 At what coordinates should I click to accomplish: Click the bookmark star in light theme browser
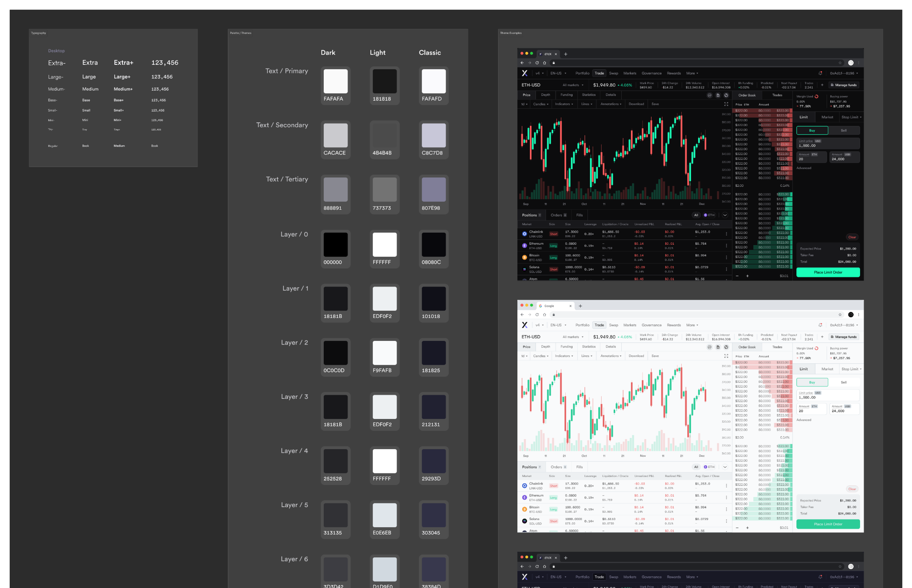click(x=840, y=315)
